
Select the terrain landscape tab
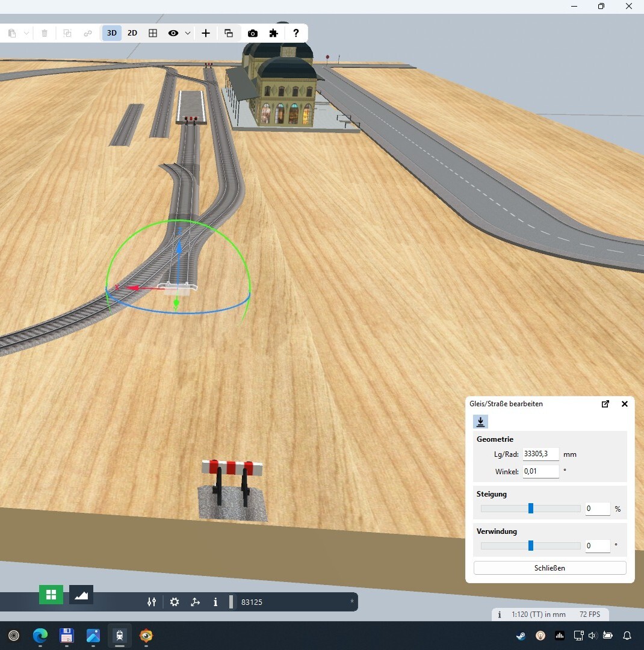pos(81,595)
